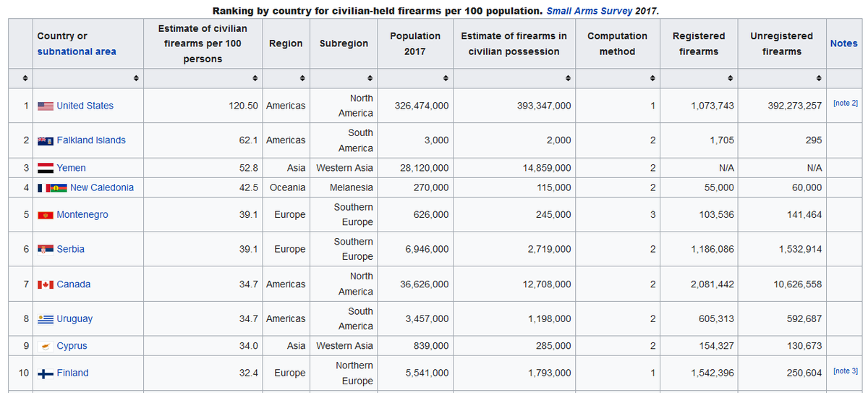Open the Montenegro article link
Image resolution: width=868 pixels, height=393 pixels.
click(x=82, y=215)
